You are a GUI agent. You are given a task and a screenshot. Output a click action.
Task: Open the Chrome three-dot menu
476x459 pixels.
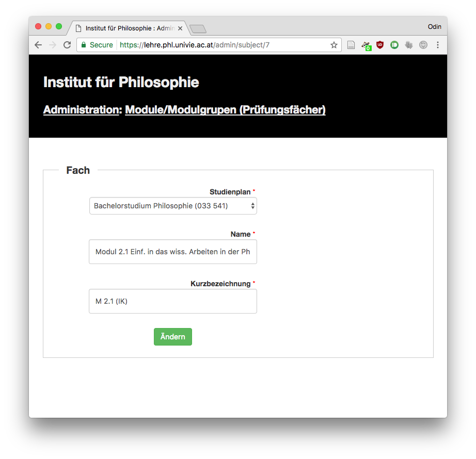[438, 45]
